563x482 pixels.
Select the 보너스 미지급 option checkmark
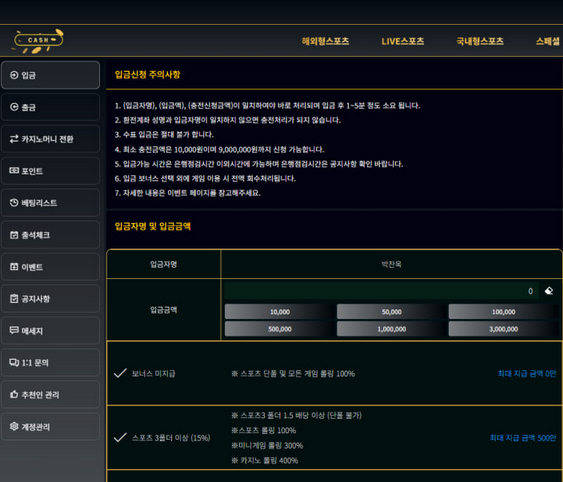click(x=120, y=373)
